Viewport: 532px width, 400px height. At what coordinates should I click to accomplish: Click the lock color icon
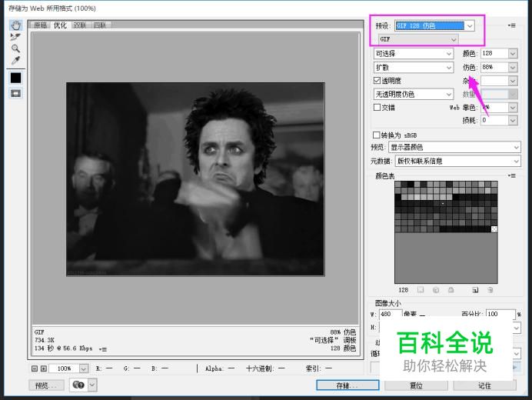click(x=451, y=290)
